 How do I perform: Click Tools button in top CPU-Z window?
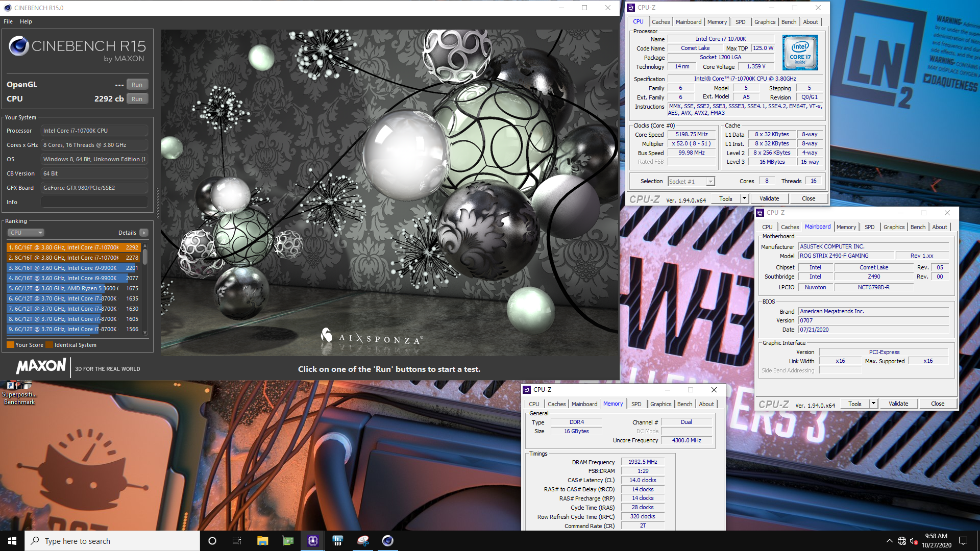pyautogui.click(x=726, y=199)
